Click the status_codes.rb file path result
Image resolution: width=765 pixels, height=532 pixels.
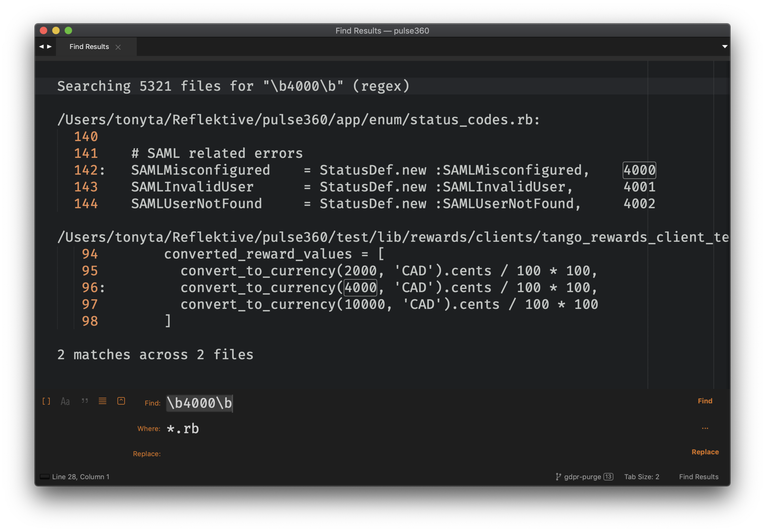coord(298,120)
